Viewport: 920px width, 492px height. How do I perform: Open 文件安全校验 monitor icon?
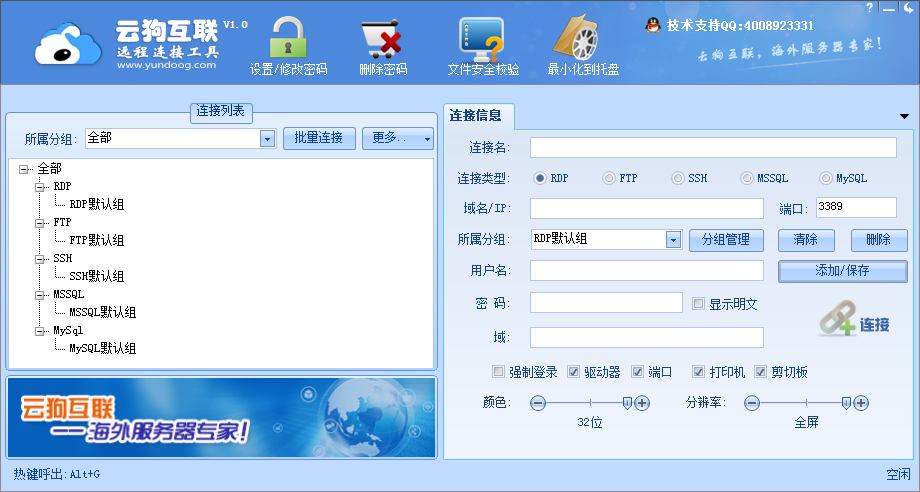[x=482, y=40]
